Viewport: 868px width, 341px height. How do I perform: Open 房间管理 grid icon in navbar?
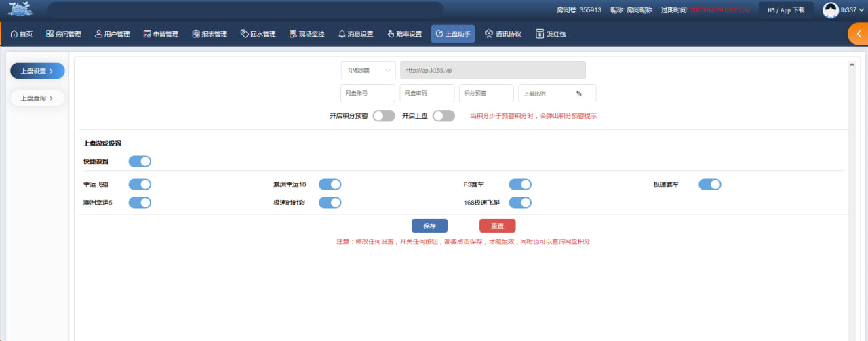tap(50, 34)
